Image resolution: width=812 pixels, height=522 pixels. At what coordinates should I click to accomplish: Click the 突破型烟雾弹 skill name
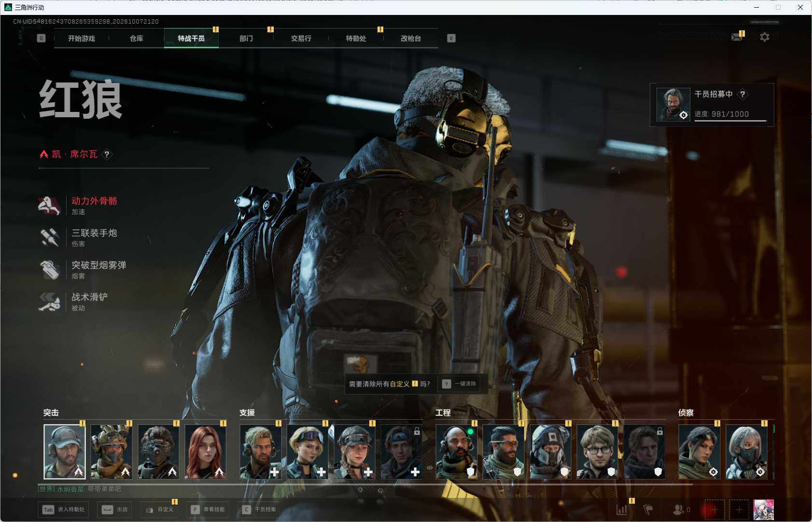99,265
